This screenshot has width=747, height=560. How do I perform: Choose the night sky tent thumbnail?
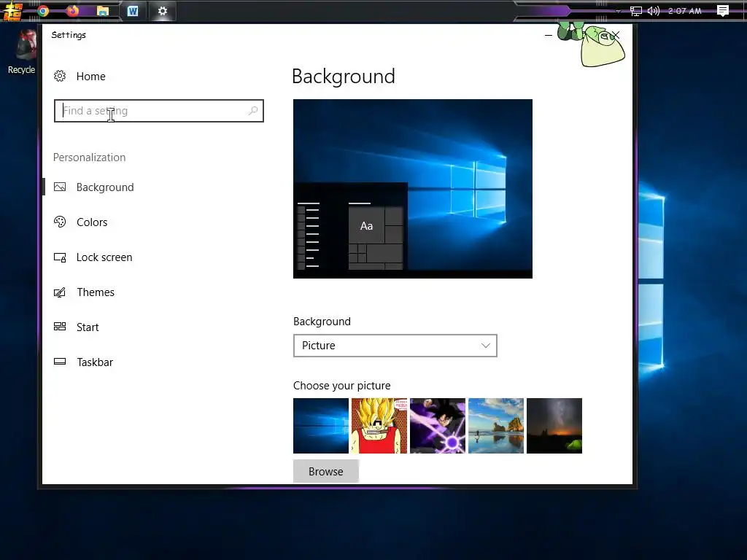pyautogui.click(x=554, y=426)
